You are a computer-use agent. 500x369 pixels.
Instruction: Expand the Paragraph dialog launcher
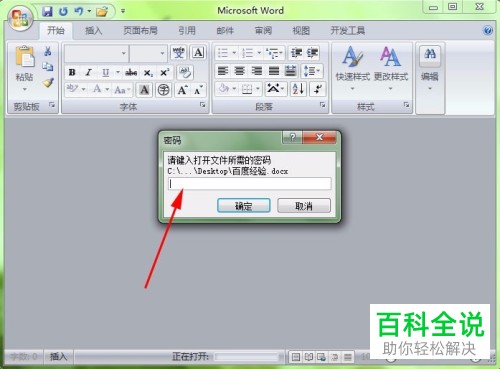click(x=322, y=105)
